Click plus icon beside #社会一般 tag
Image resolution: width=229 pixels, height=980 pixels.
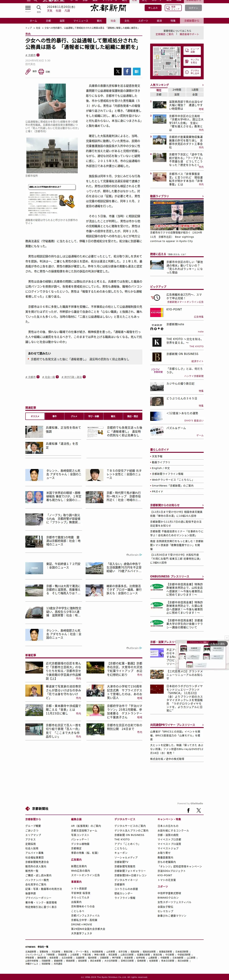coord(57,377)
